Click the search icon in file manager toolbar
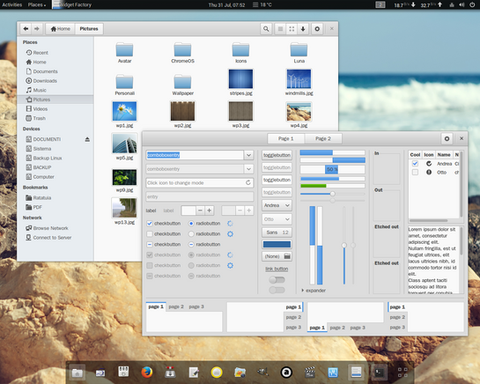 pos(266,29)
